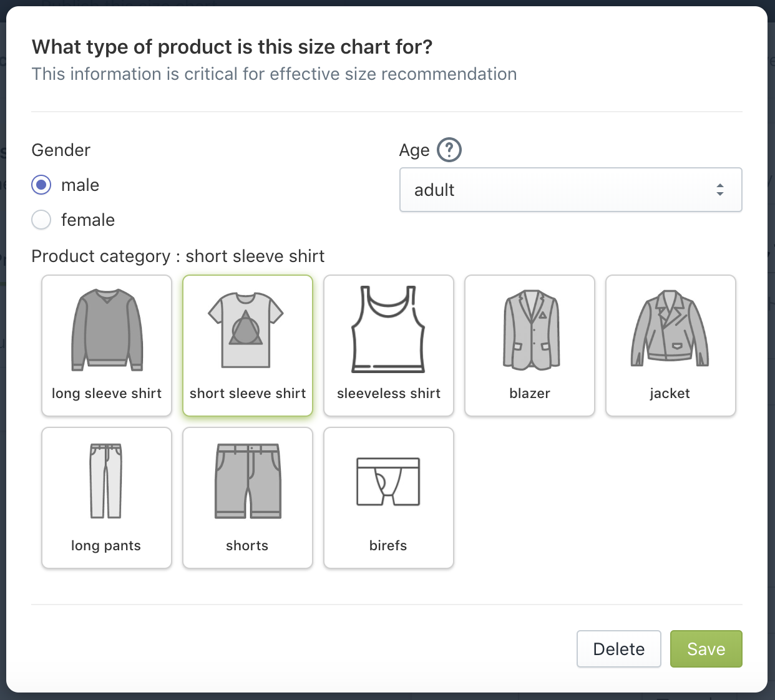Choose the blazer product category
Screen dimensions: 775x700
(x=529, y=346)
